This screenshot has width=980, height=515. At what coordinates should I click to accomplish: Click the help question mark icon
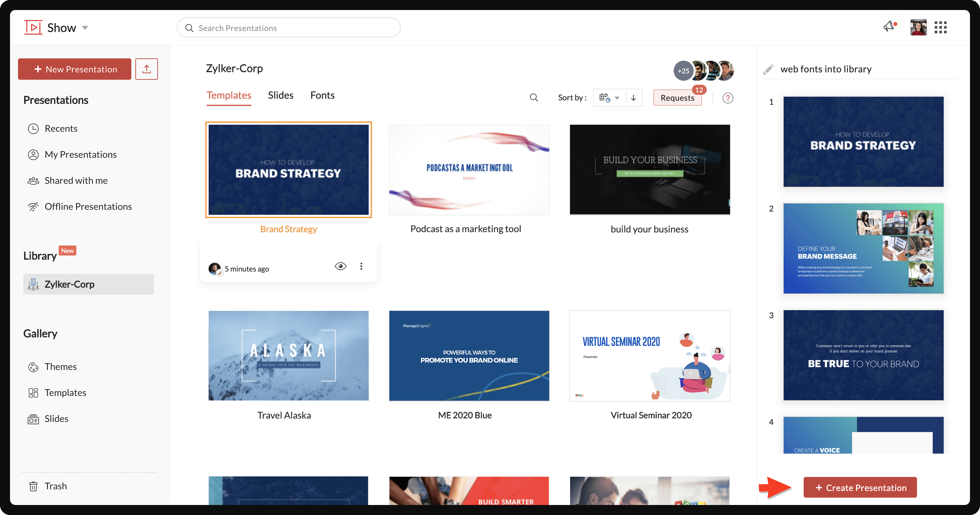point(727,98)
